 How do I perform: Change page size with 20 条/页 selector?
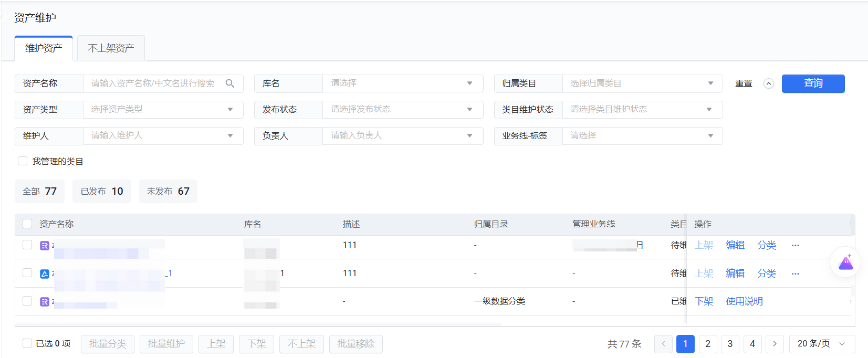[822, 344]
